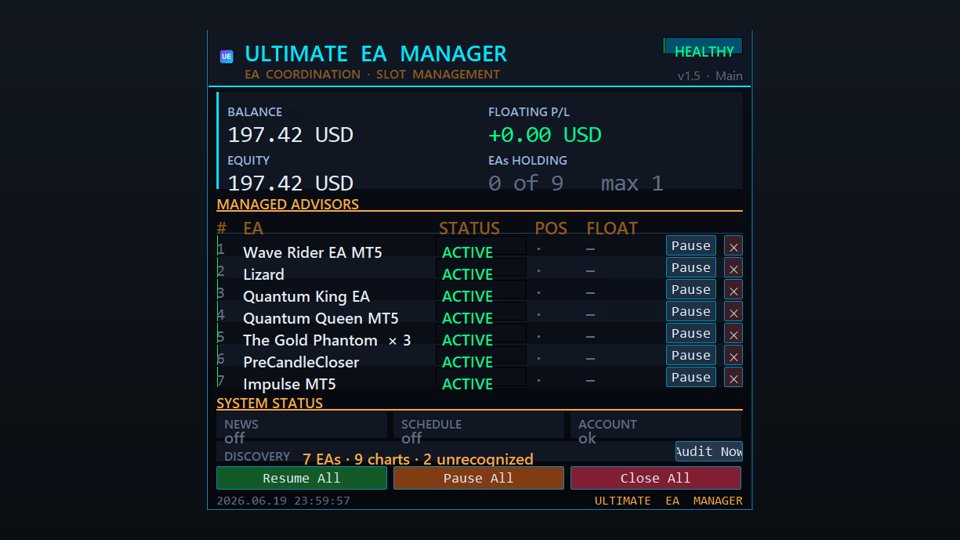Click the green Resume All button

(x=301, y=478)
